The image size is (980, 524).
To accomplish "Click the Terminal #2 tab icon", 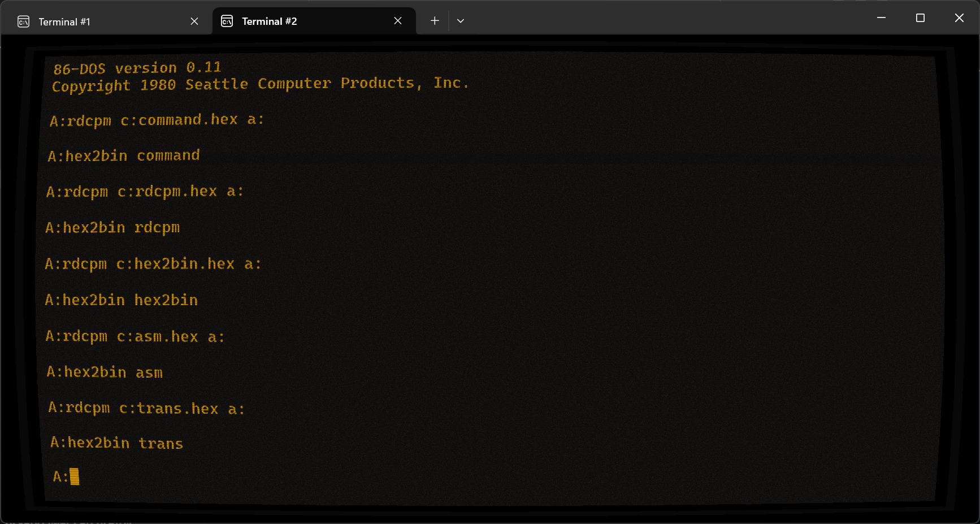I will (227, 21).
